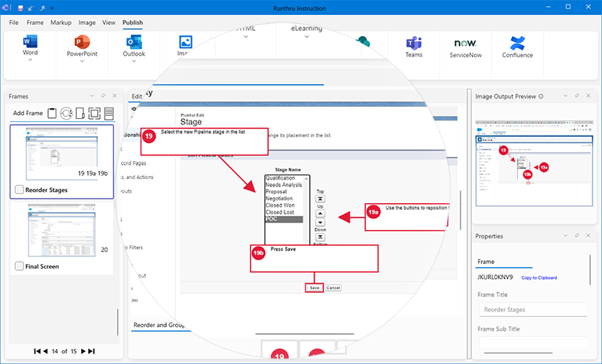This screenshot has height=364, width=602.
Task: Click the Undo arrow in title bar
Action: coord(31,8)
